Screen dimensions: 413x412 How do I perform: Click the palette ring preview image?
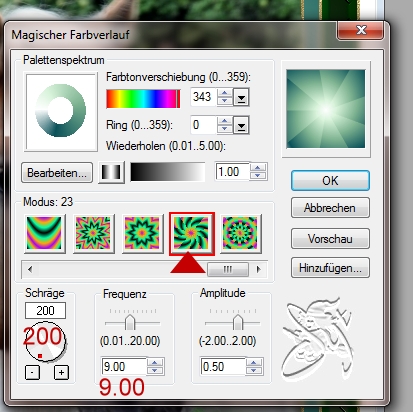pyautogui.click(x=61, y=112)
